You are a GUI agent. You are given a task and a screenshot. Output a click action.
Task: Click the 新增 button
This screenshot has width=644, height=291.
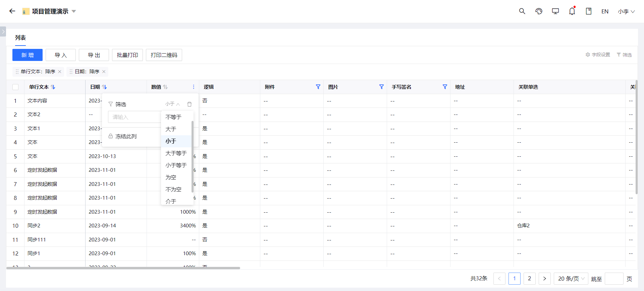pos(28,55)
